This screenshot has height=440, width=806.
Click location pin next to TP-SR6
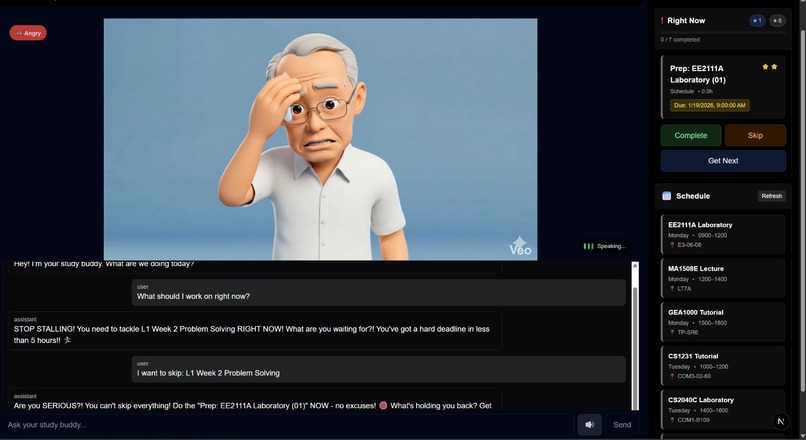tap(672, 333)
